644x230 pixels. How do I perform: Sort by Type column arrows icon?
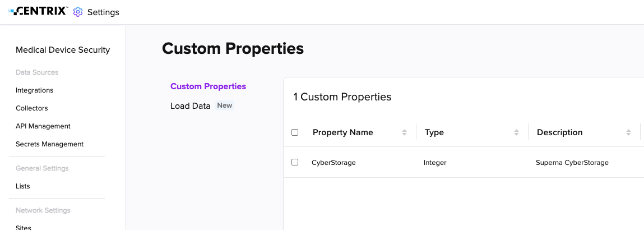[x=516, y=132]
